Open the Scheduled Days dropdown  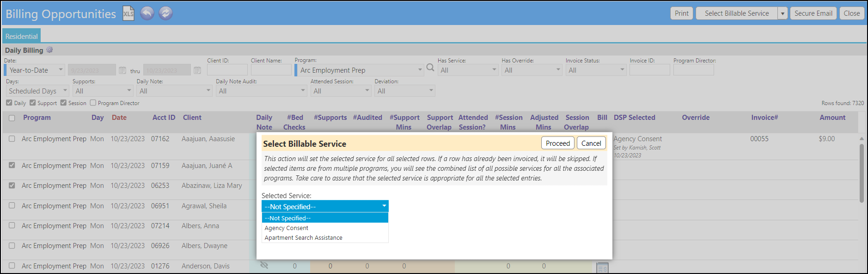point(37,91)
